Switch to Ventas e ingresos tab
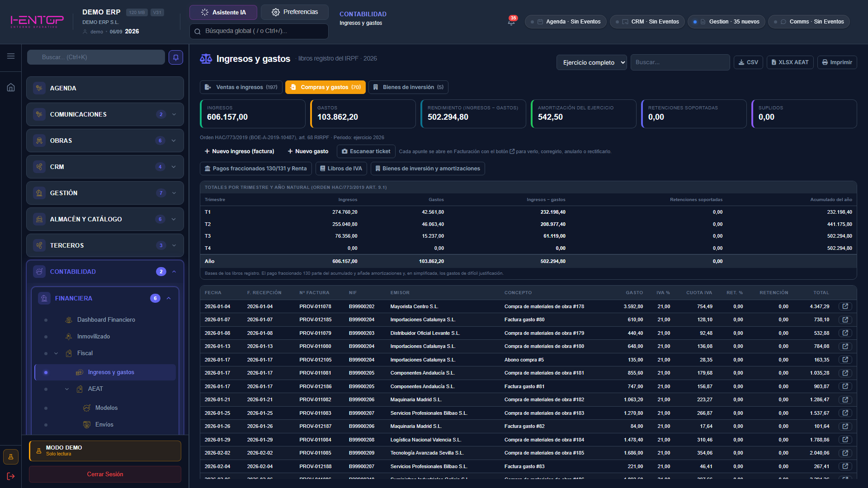This screenshot has width=868, height=488. tap(241, 87)
